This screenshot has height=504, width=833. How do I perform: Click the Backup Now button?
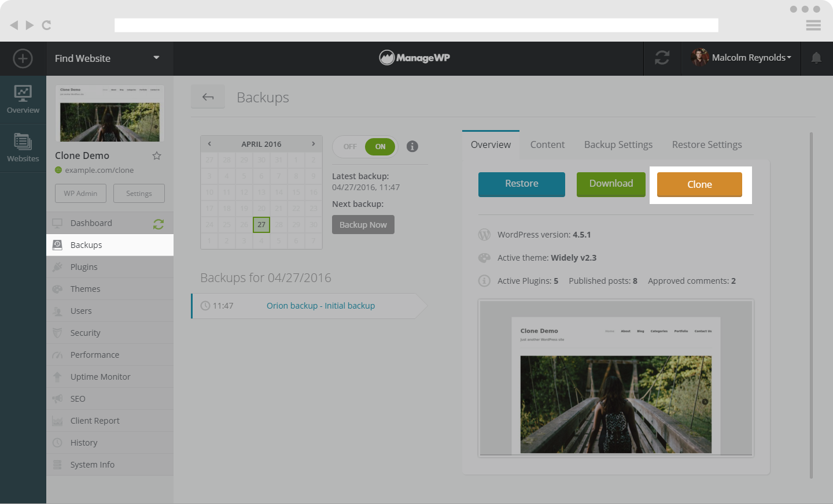pyautogui.click(x=363, y=225)
